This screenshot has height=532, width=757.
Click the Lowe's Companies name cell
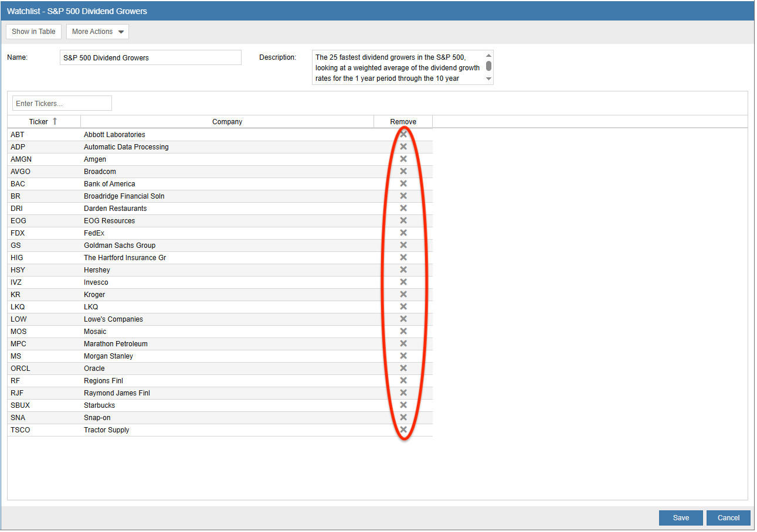[228, 319]
